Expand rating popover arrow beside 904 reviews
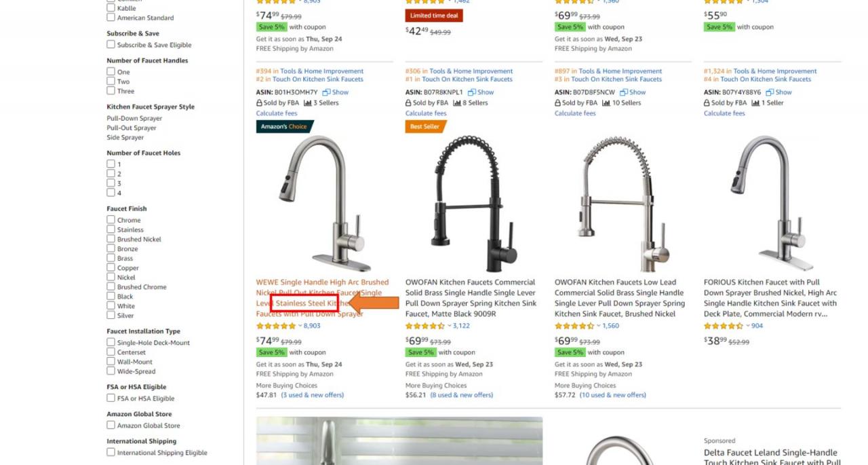The image size is (868, 465). point(748,326)
